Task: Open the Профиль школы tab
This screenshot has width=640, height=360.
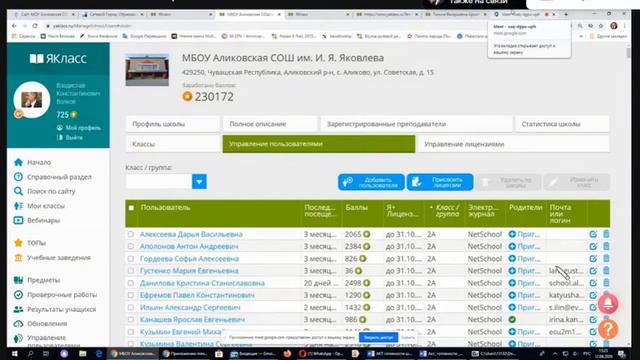Action: click(x=173, y=124)
